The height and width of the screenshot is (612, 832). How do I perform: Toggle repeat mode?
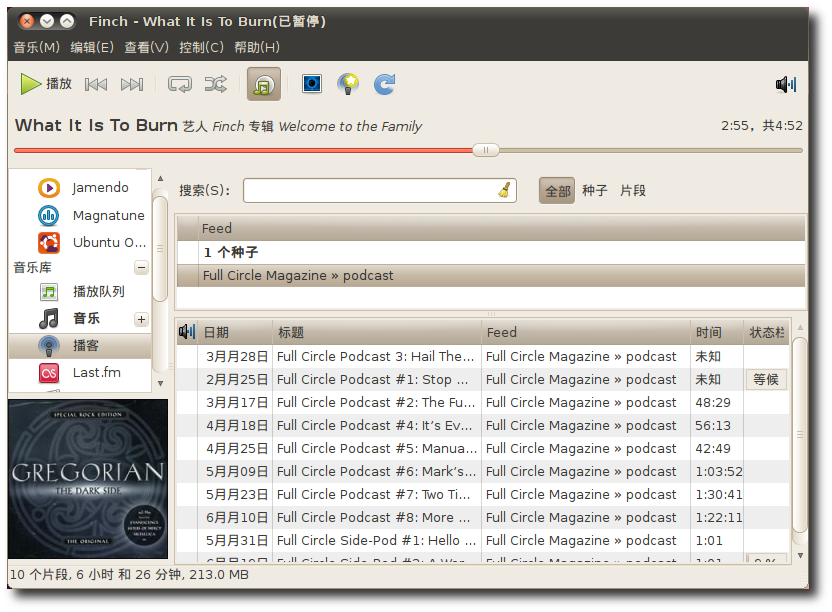coord(179,84)
